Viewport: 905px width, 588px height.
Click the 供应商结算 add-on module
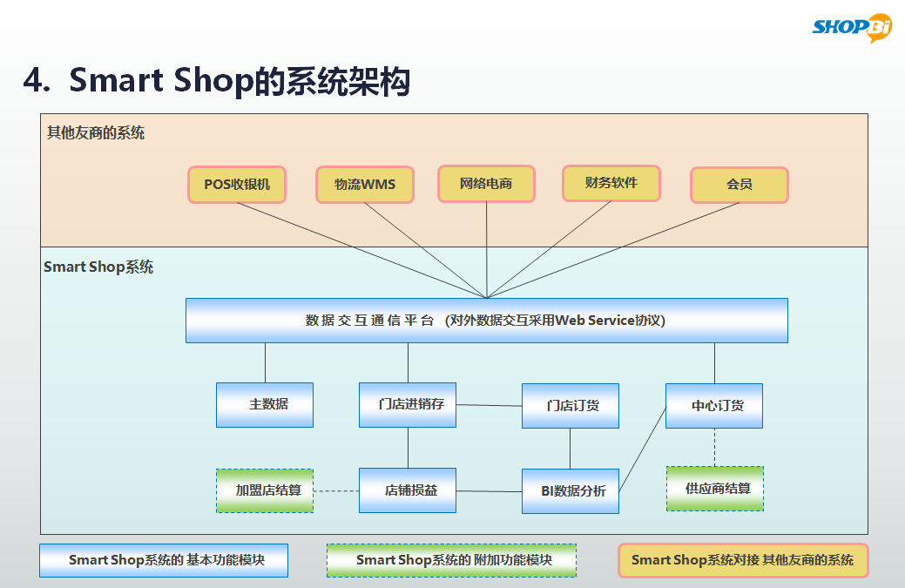point(714,489)
